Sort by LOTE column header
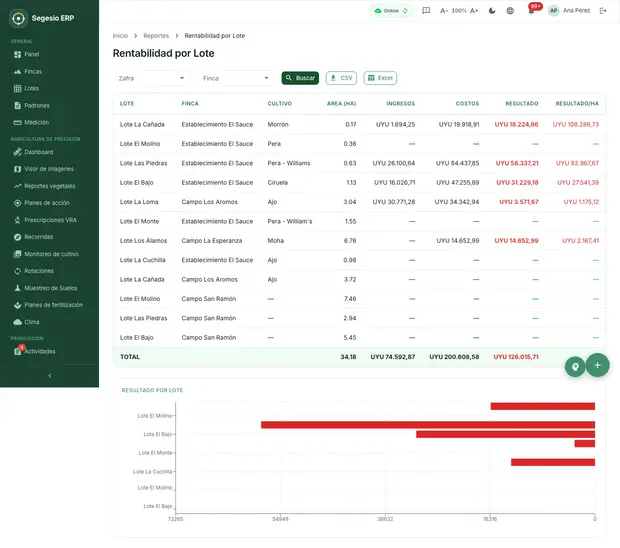 [127, 104]
